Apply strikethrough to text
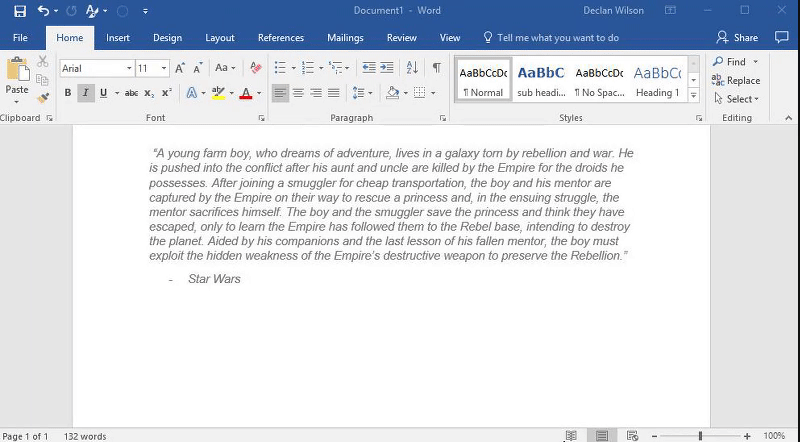The width and height of the screenshot is (800, 442). click(131, 93)
